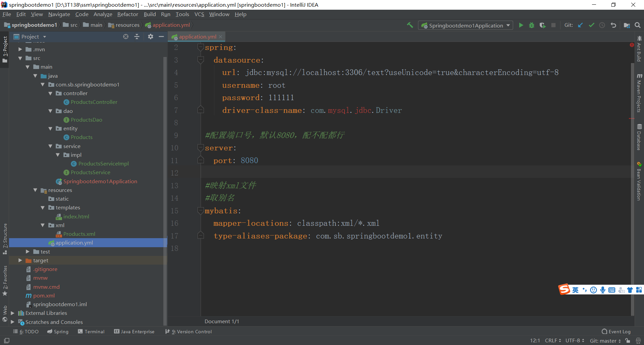Screen dimensions: 644x345
Task: Toggle the 9: Version Control tool window
Action: pyautogui.click(x=189, y=332)
